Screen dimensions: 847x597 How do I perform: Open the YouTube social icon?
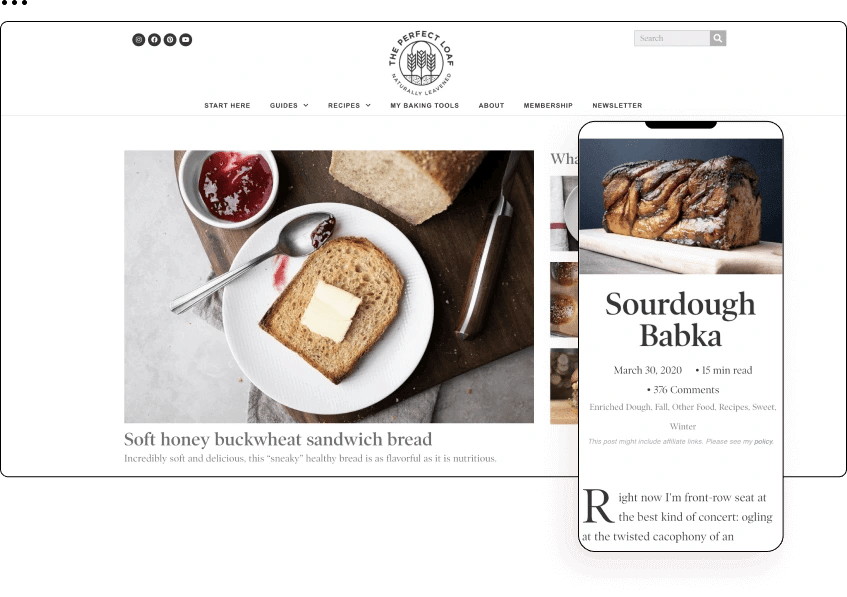pos(185,39)
